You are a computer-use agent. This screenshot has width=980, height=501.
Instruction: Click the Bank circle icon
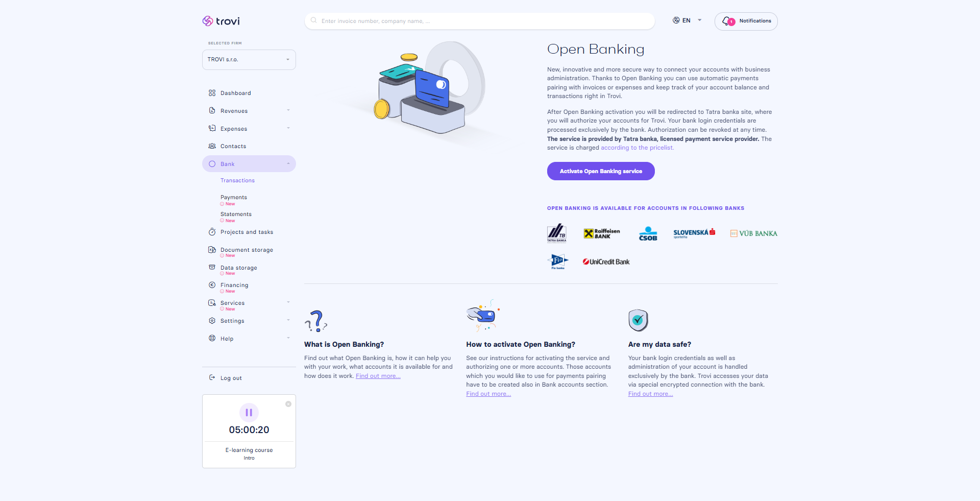(x=212, y=164)
